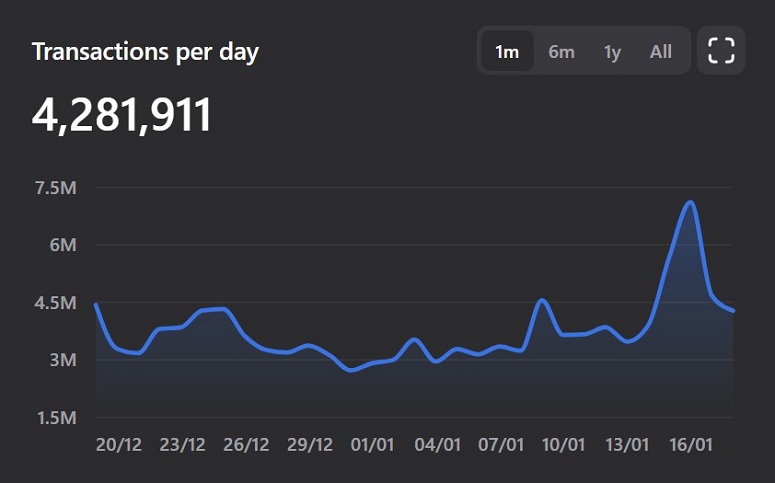Show the All time range
Screen dimensions: 775x483
click(x=660, y=51)
